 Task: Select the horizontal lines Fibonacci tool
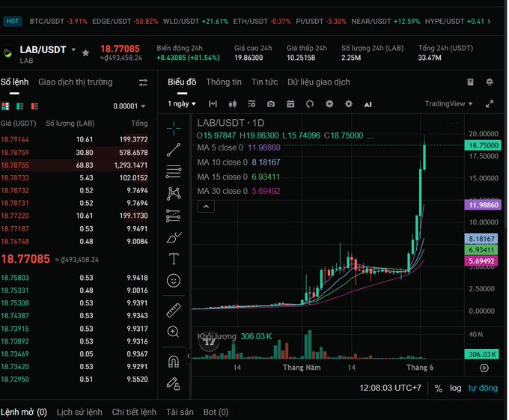coord(174,171)
